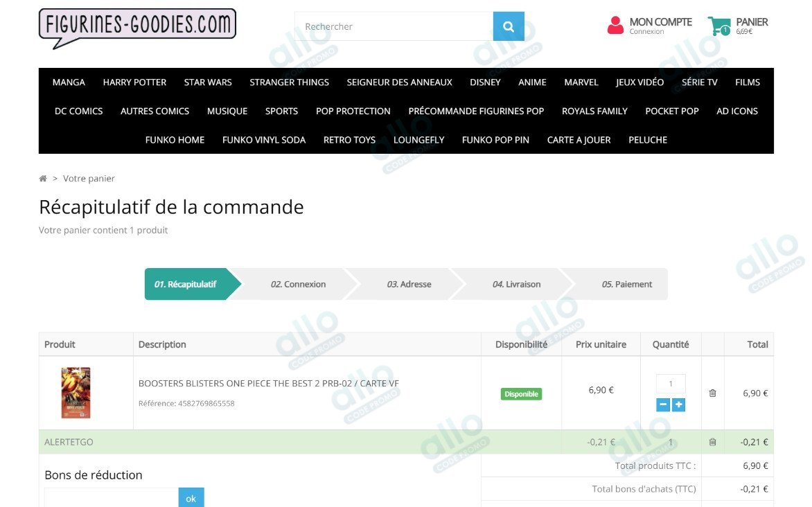Focus the Rechercher search field
The height and width of the screenshot is (507, 812).
tap(394, 26)
